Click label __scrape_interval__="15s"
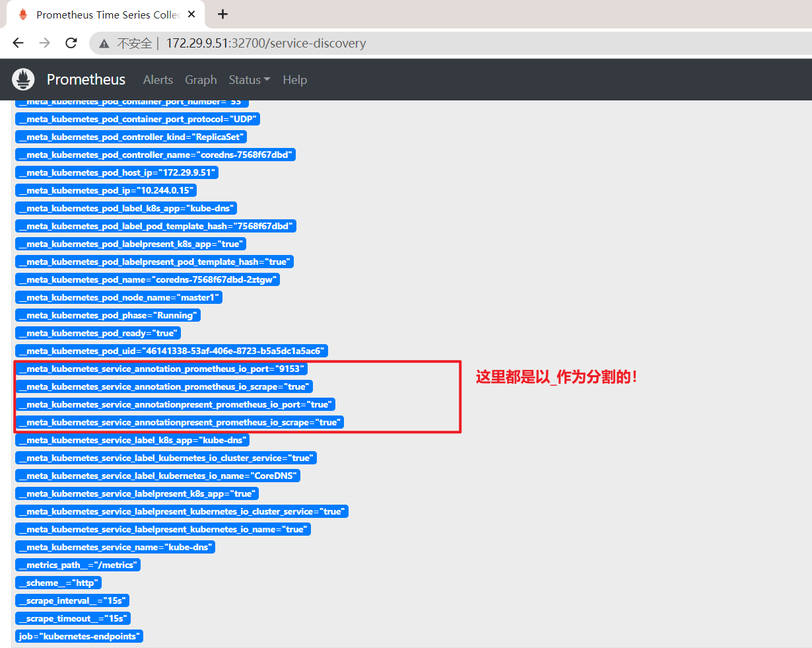Screen dimensions: 812x648 [72, 600]
